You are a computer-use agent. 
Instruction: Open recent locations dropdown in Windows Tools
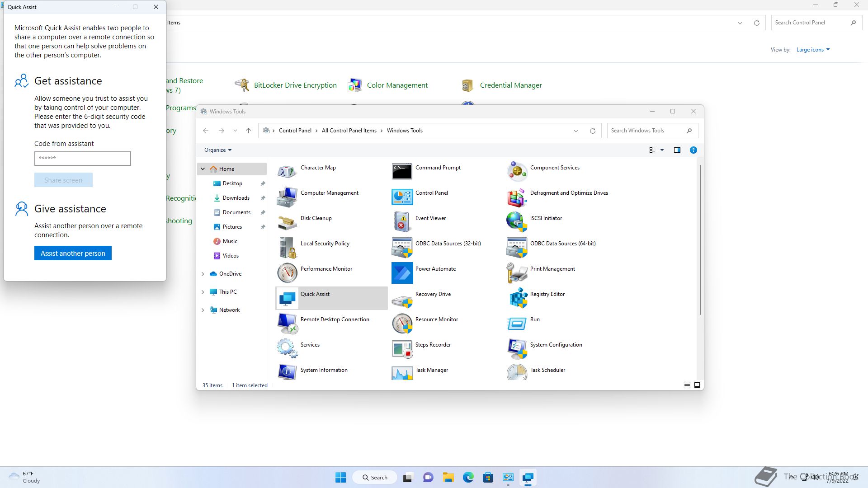point(235,131)
